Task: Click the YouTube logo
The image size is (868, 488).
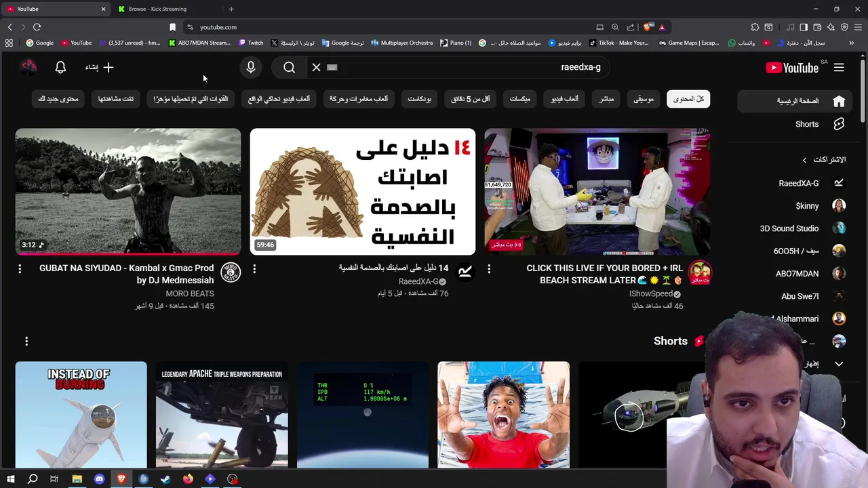Action: pyautogui.click(x=793, y=67)
